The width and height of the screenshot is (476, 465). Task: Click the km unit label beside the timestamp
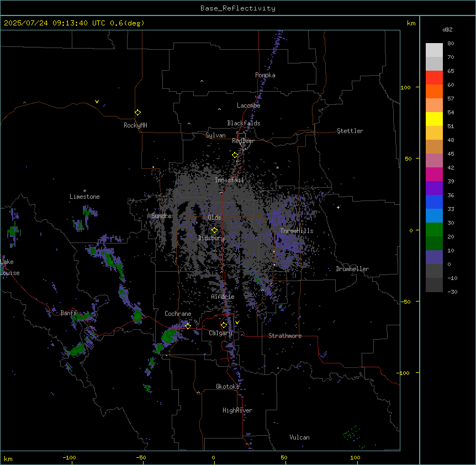(x=411, y=23)
